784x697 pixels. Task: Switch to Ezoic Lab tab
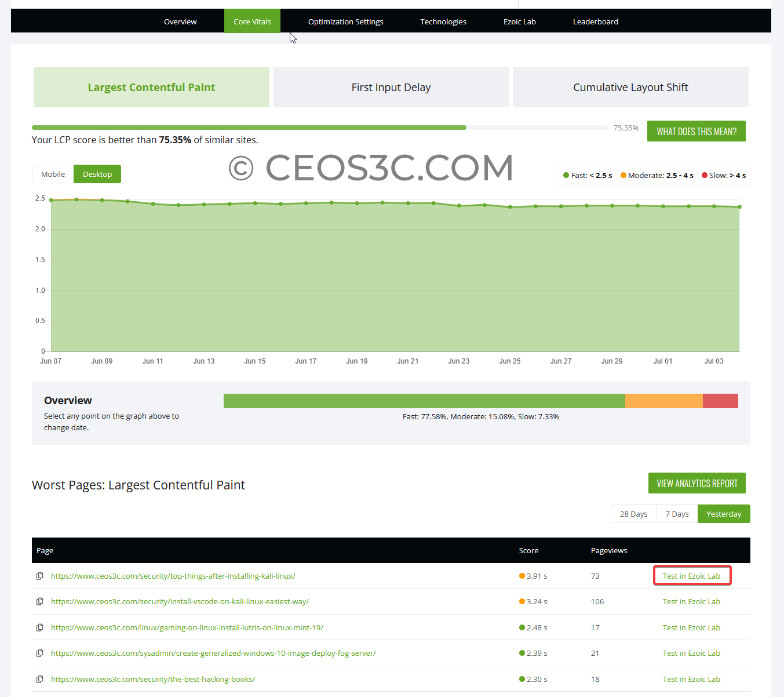click(x=520, y=21)
